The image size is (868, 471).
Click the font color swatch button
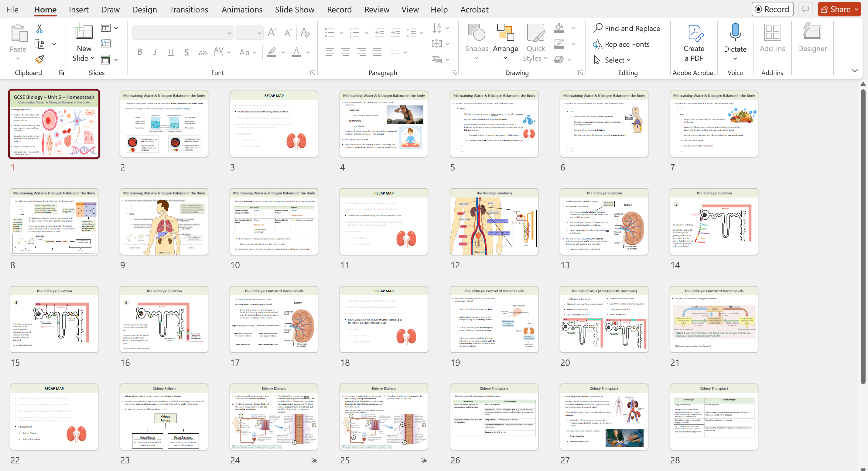coord(296,52)
